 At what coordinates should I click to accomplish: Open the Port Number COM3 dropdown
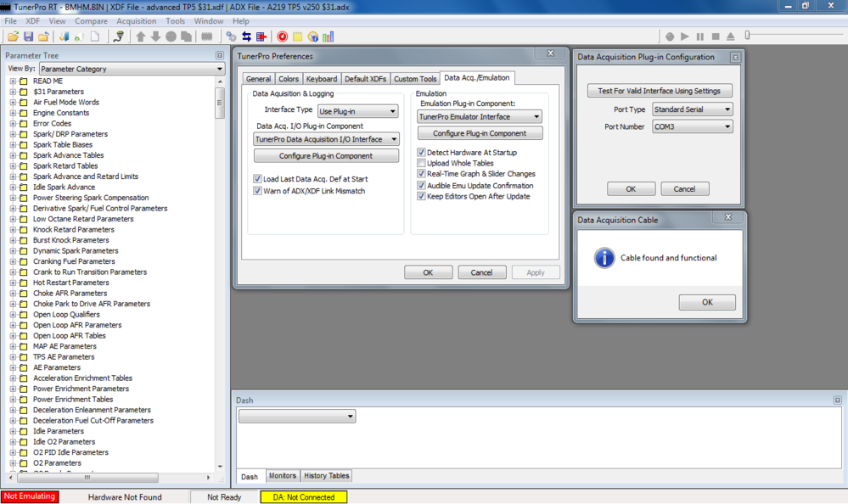click(693, 126)
